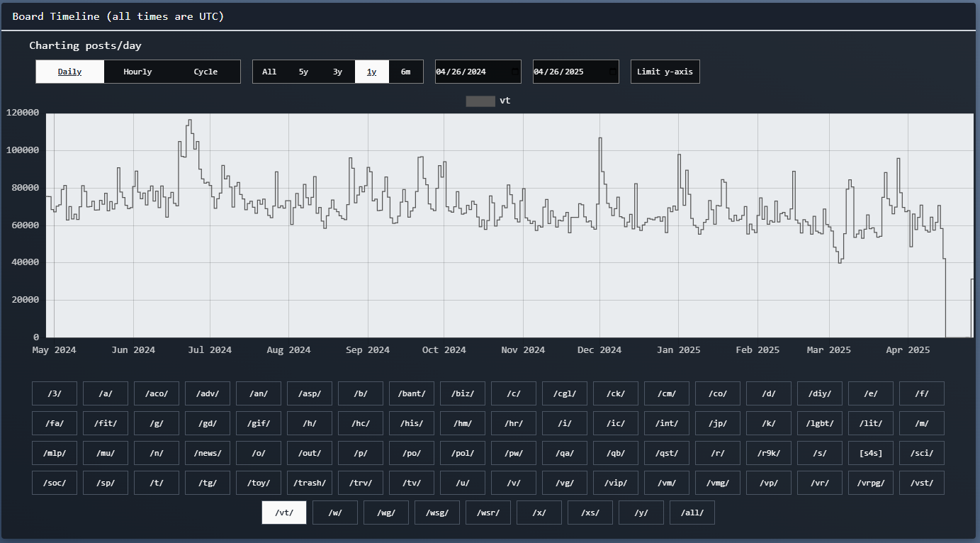Set time range to 6m

[405, 72]
